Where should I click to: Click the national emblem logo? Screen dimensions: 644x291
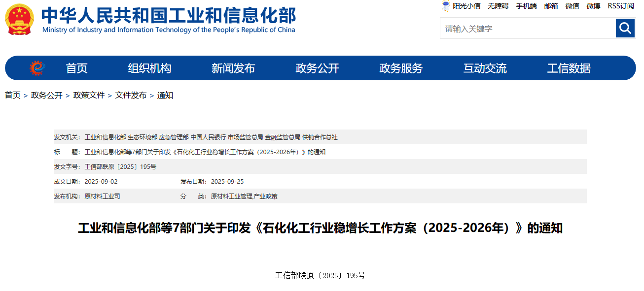pos(19,20)
